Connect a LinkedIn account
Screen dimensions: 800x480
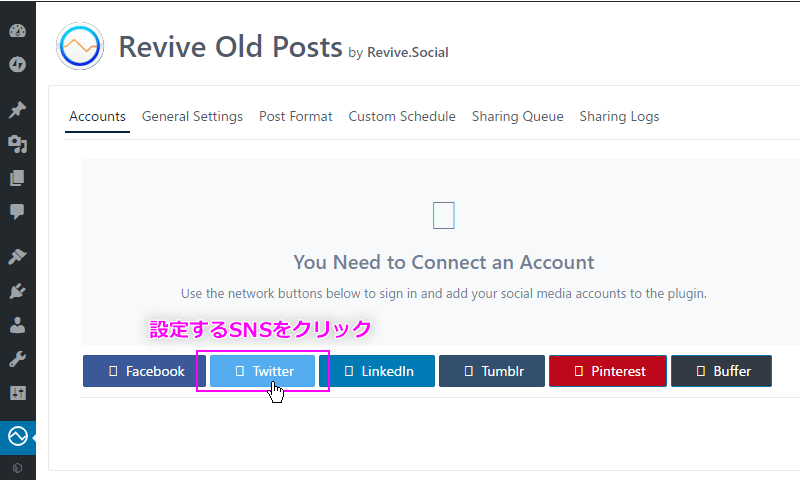[x=377, y=371]
